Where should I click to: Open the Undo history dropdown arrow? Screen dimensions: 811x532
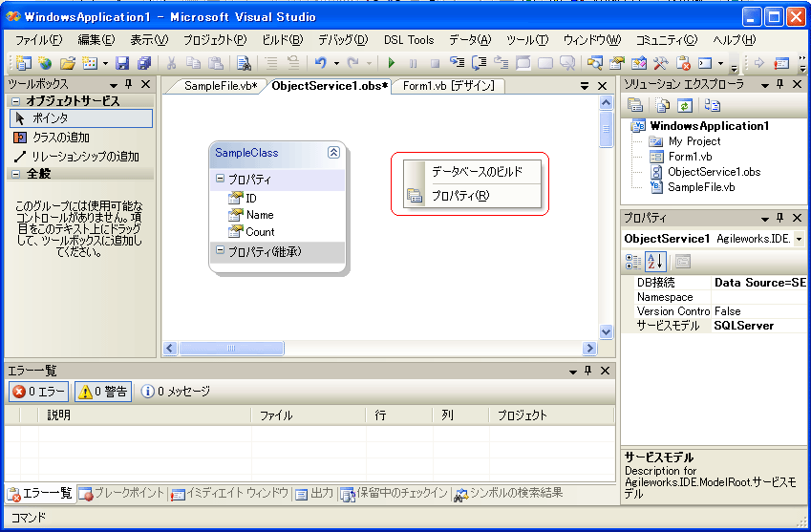(336, 64)
